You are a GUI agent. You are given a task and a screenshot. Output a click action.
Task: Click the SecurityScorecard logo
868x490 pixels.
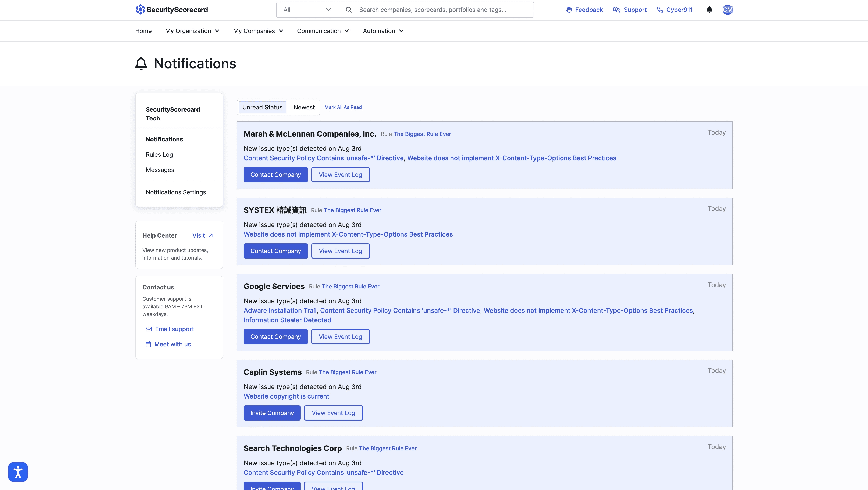[x=172, y=10]
